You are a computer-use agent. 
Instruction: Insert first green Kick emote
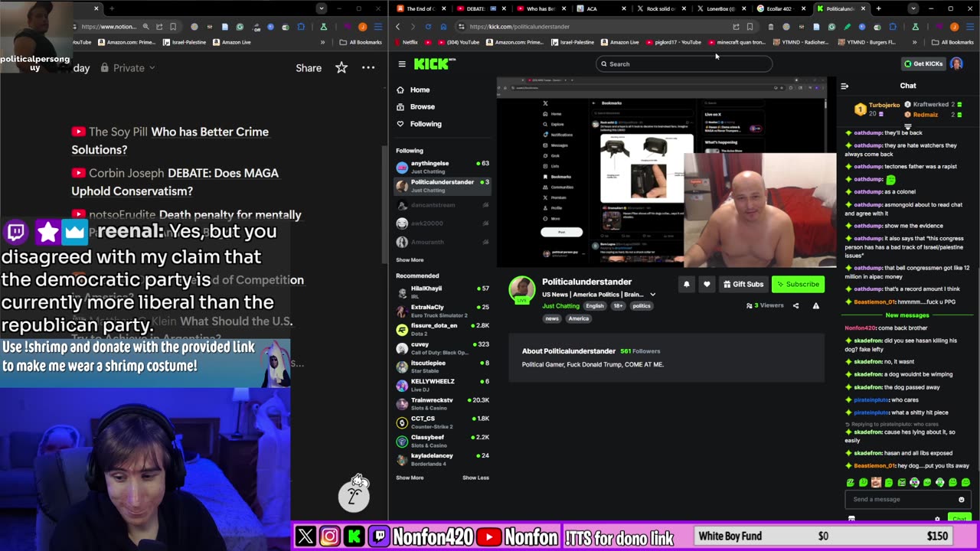click(851, 483)
